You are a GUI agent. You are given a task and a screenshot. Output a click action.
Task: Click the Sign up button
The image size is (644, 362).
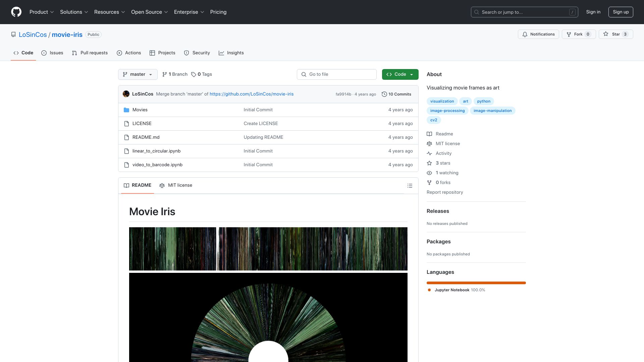621,12
